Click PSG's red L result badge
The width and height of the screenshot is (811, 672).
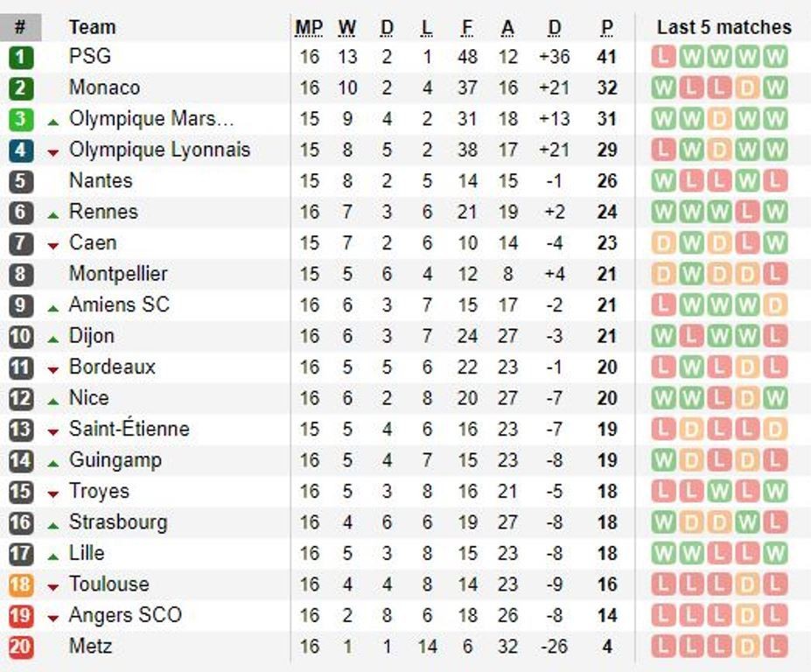tap(663, 58)
